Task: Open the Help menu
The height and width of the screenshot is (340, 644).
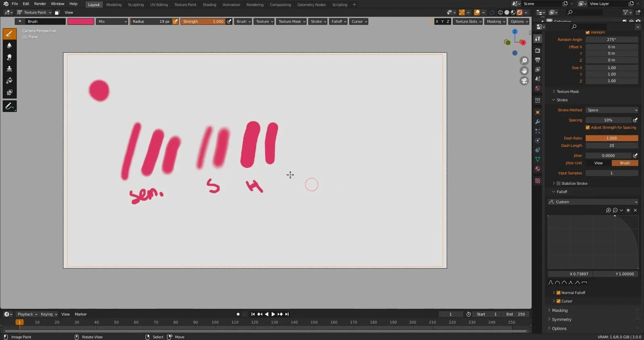Action: click(x=73, y=4)
